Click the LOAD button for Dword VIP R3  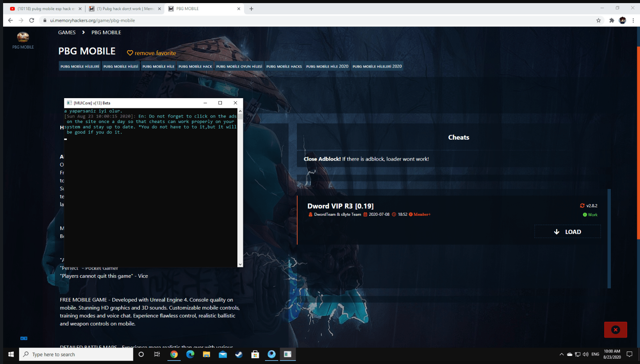(567, 232)
